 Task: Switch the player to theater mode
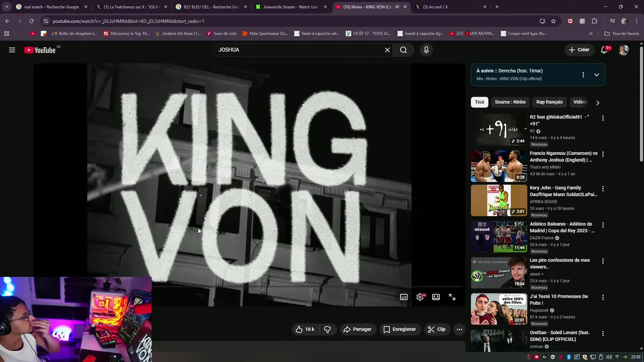(436, 297)
